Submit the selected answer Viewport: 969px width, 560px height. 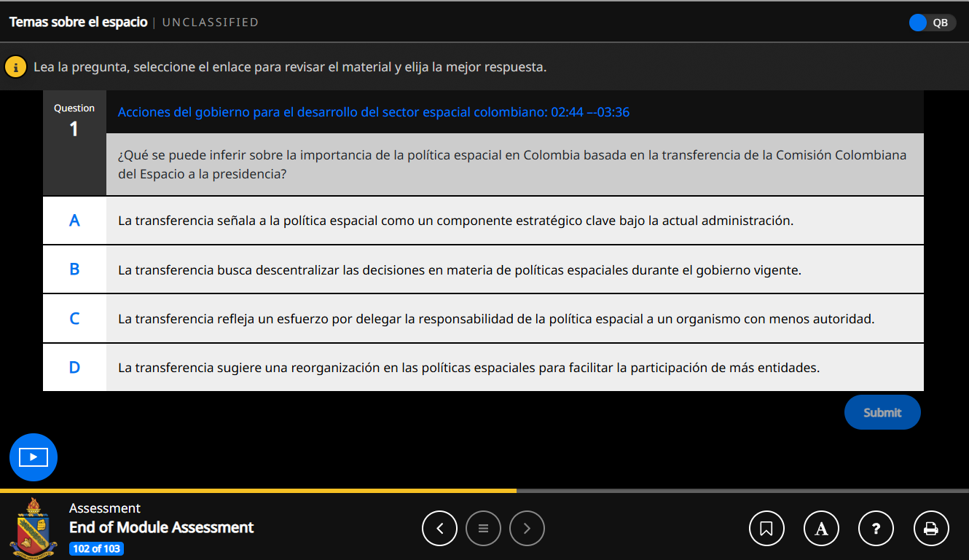(882, 412)
